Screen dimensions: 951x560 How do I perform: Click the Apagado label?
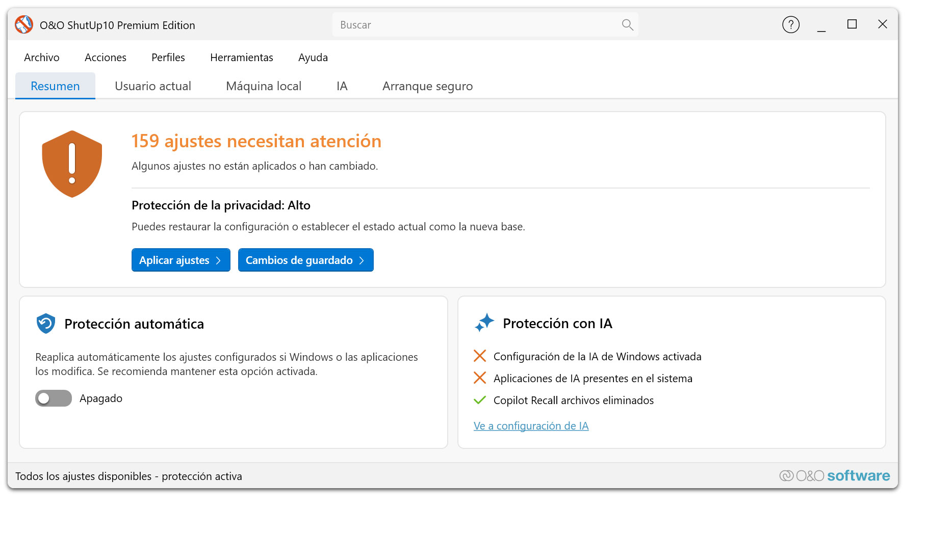[101, 398]
